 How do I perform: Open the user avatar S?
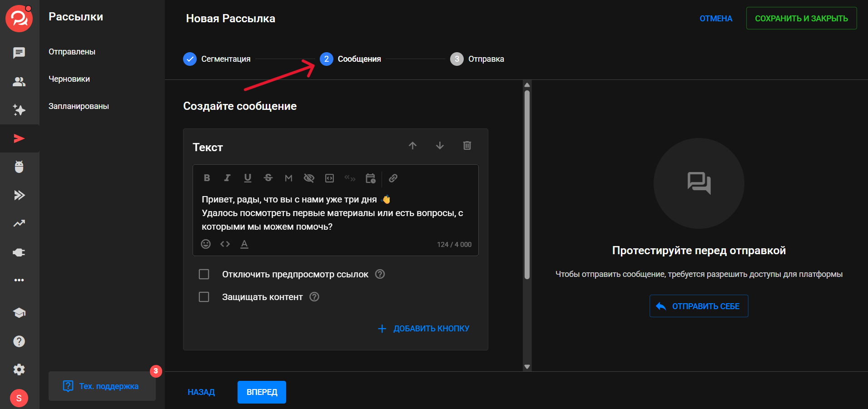(x=19, y=398)
